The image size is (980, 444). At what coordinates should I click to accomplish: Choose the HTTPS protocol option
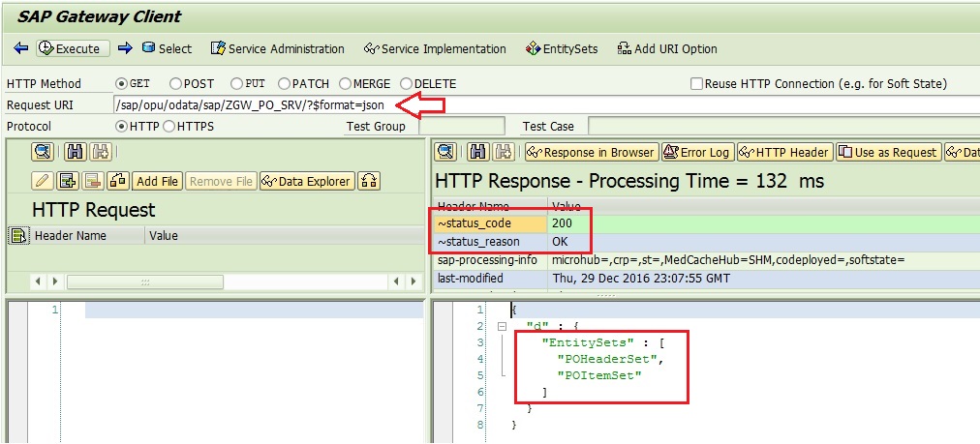pyautogui.click(x=168, y=126)
